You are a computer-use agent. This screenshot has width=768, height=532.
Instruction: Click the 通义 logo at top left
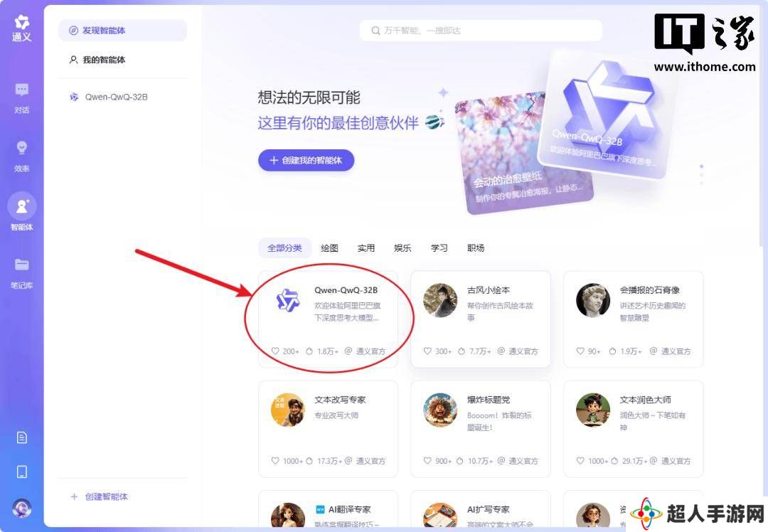(21, 28)
